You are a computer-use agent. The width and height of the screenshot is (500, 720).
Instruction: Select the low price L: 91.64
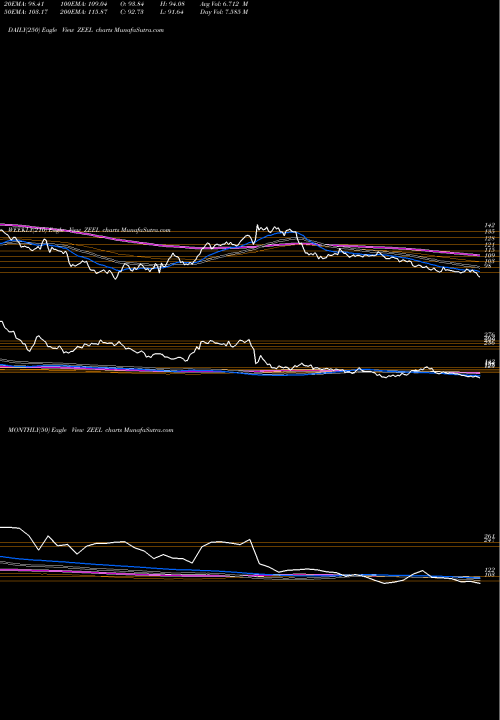[172, 12]
